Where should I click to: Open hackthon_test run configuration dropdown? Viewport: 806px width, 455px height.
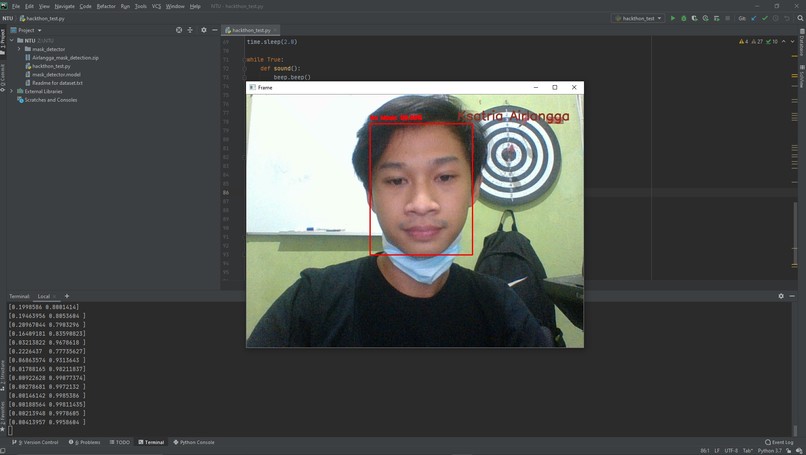638,18
